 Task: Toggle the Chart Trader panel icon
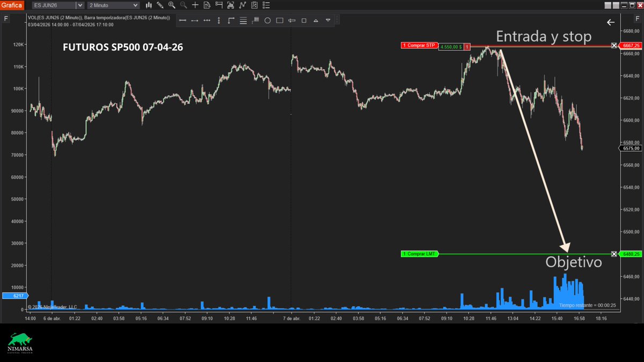pos(219,5)
